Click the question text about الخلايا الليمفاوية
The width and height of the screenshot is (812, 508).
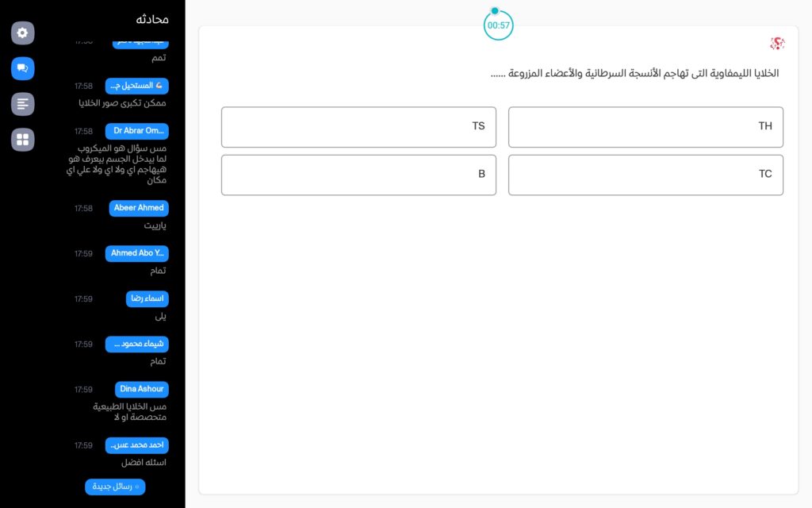pyautogui.click(x=634, y=73)
